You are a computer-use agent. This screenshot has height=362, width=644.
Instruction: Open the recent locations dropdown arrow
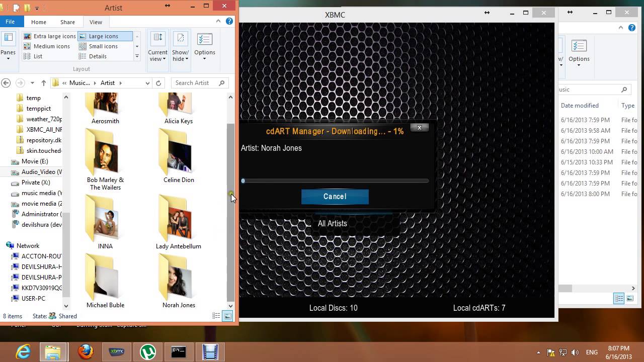click(x=32, y=83)
